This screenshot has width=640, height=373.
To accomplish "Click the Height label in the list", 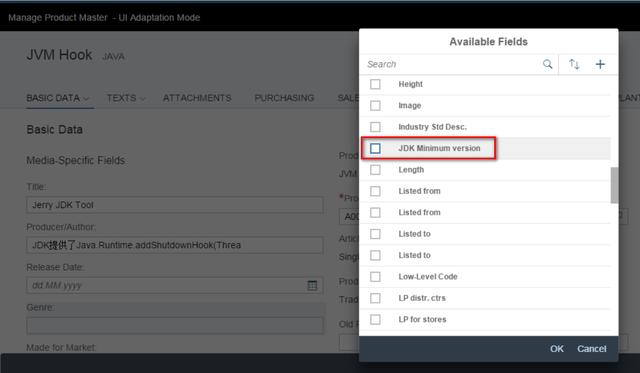I will (411, 84).
